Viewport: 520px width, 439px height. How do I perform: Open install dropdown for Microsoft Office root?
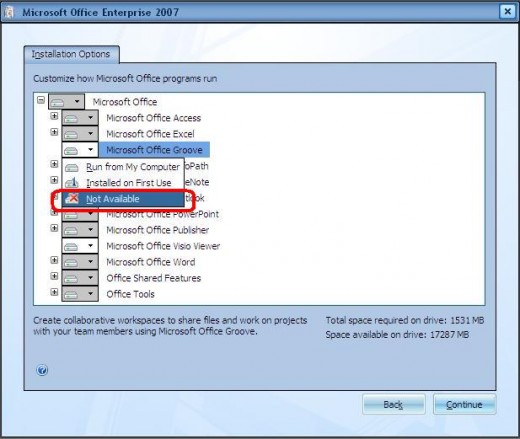66,101
